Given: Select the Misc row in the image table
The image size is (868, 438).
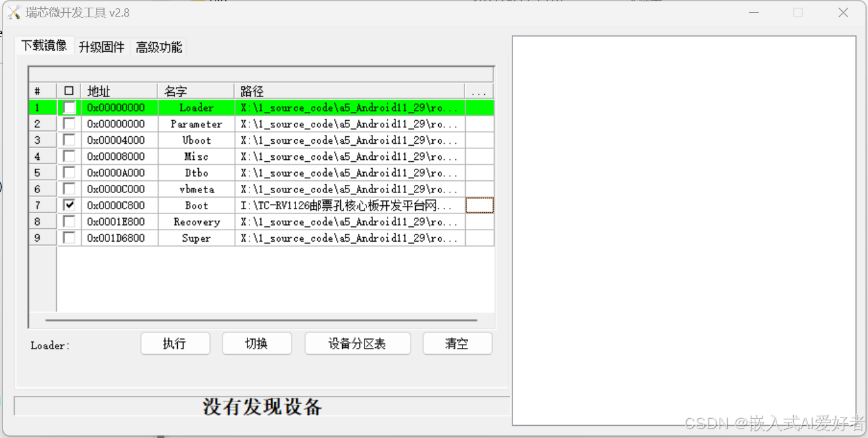Looking at the screenshot, I should (196, 156).
